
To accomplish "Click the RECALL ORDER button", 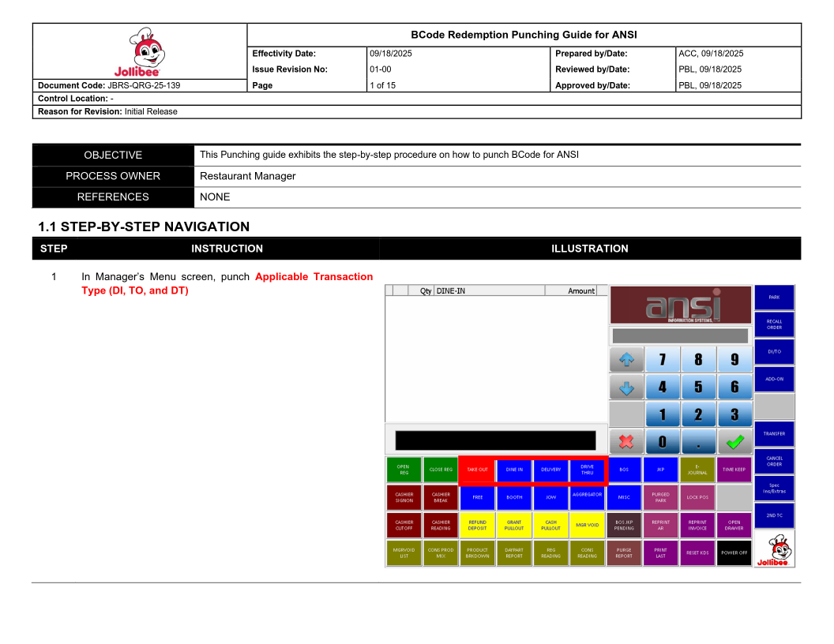I will click(775, 324).
